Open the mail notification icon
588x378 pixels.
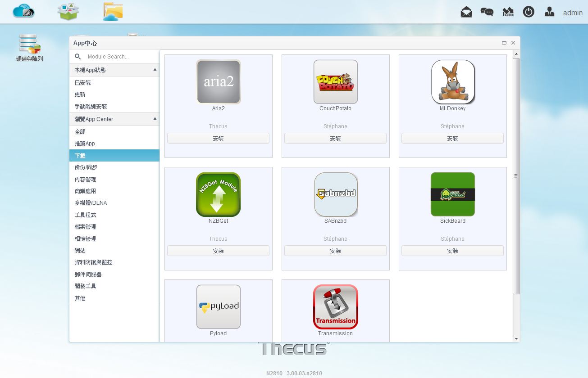[x=466, y=12]
